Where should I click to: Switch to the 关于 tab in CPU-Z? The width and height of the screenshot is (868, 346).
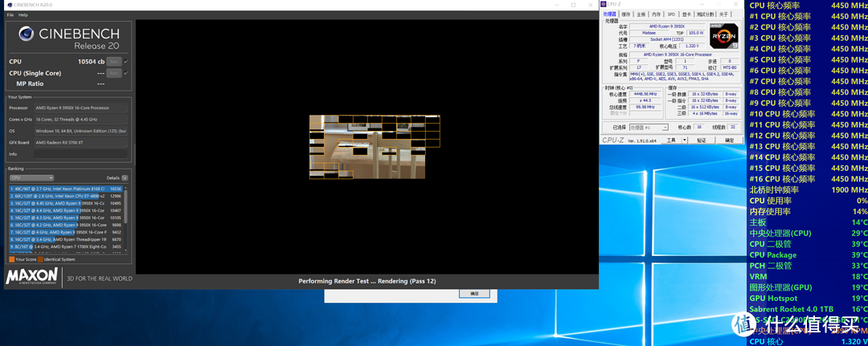pos(723,14)
